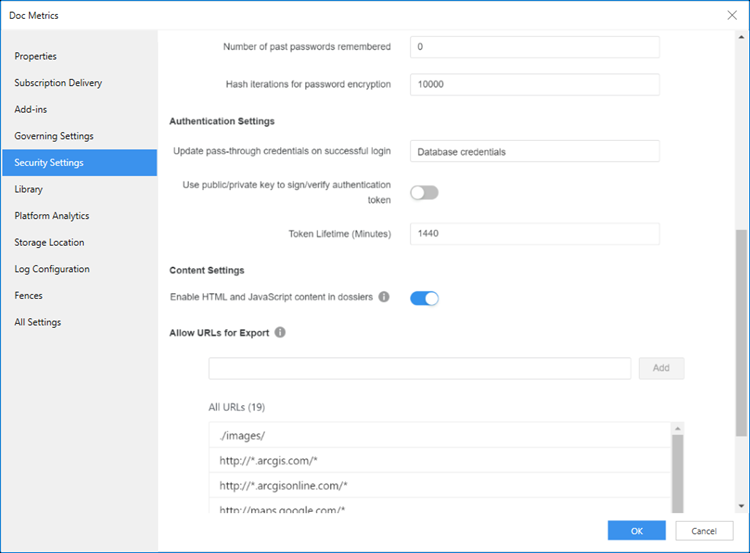Select Subscription Delivery in sidebar
This screenshot has height=553, width=750.
(58, 83)
